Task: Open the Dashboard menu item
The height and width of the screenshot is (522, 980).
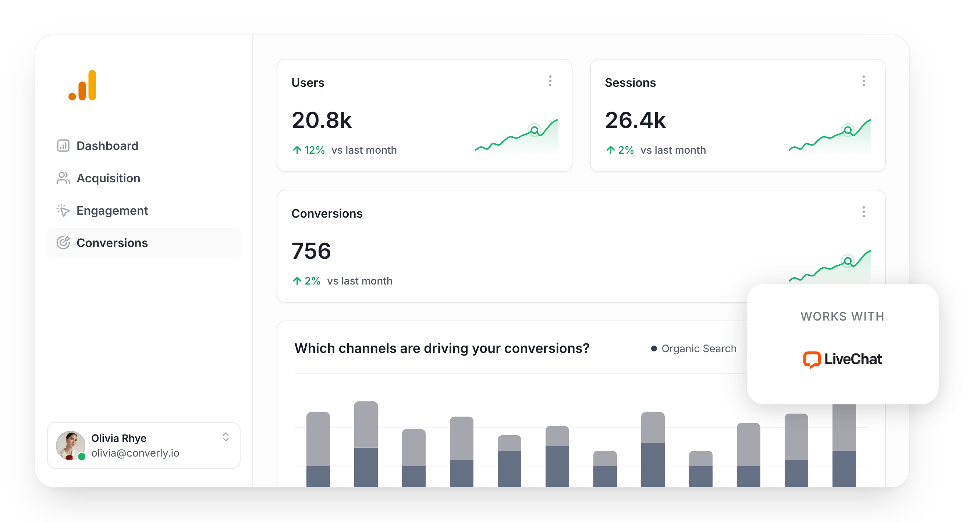Action: (x=107, y=146)
